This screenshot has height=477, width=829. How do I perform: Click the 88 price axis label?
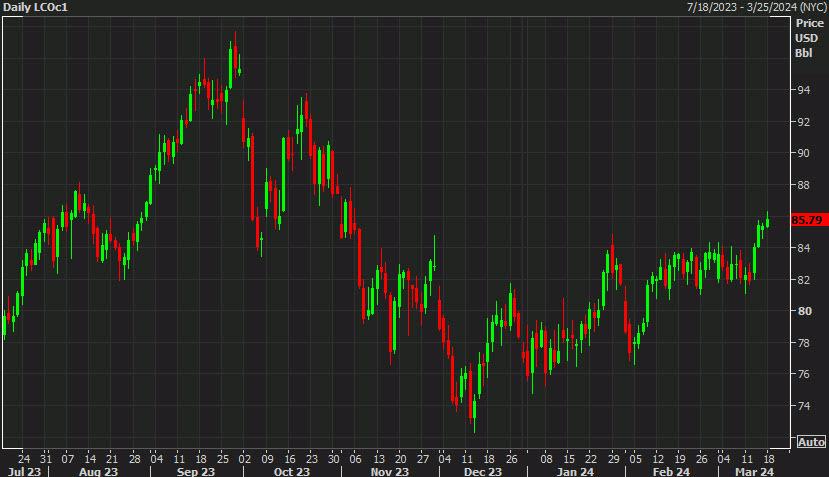click(804, 185)
